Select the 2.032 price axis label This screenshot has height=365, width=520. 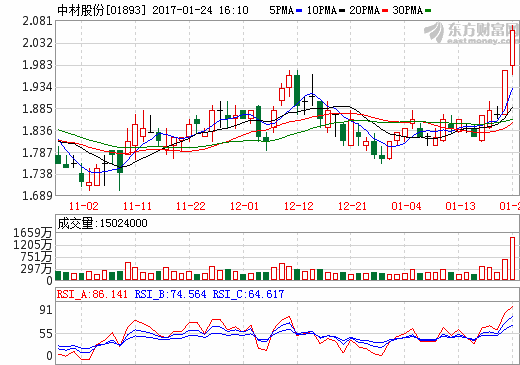(37, 43)
